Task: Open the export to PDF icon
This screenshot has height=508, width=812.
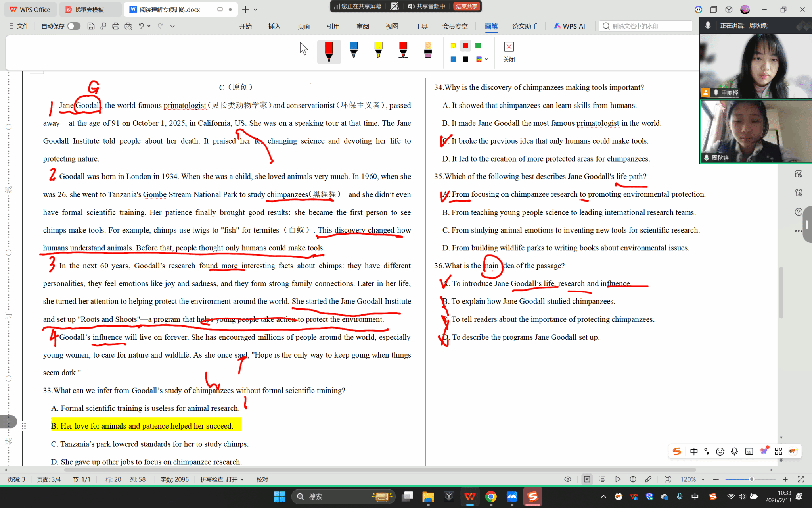Action: pyautogui.click(x=103, y=26)
